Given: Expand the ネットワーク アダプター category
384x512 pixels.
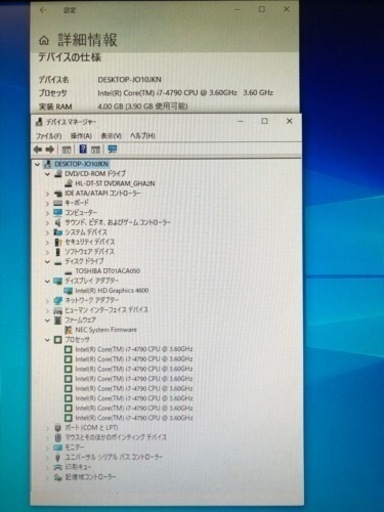Looking at the screenshot, I should (47, 301).
